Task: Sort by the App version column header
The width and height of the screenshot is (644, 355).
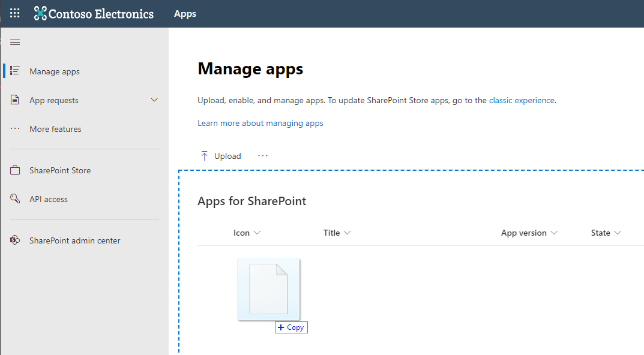Action: pos(523,233)
